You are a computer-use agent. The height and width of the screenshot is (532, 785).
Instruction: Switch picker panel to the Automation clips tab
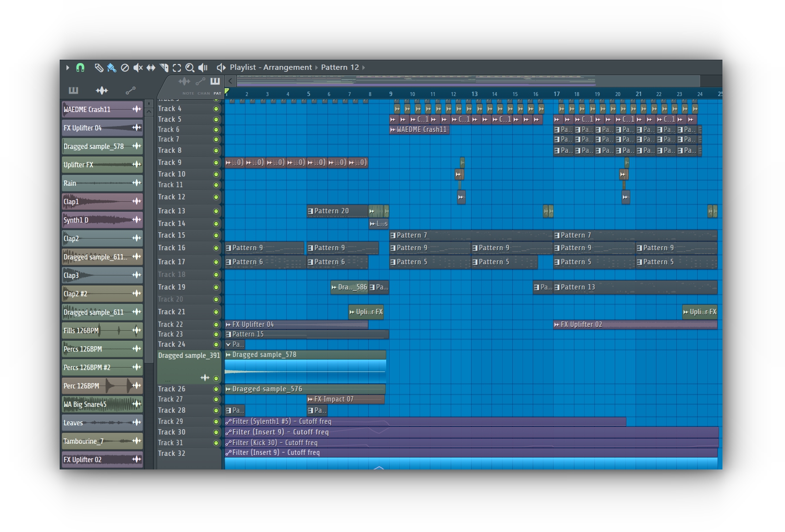coord(130,90)
